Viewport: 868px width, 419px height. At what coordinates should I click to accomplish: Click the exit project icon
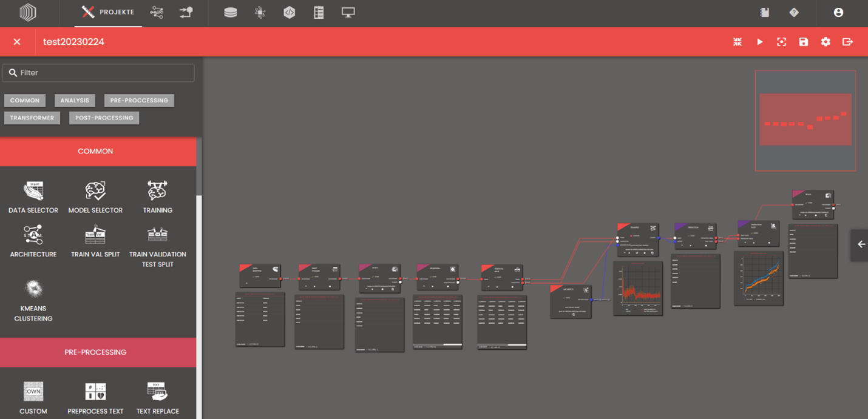848,42
